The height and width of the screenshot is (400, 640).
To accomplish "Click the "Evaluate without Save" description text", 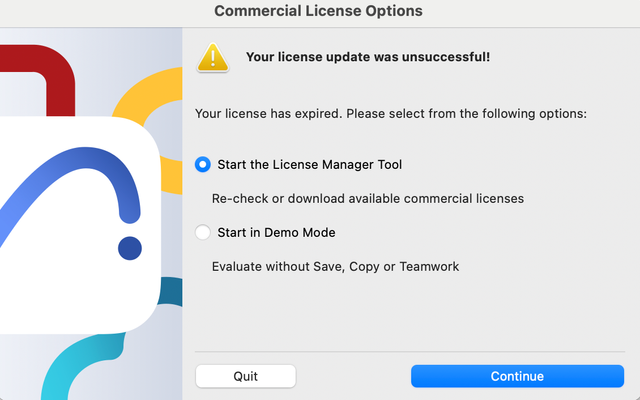I will (x=335, y=267).
